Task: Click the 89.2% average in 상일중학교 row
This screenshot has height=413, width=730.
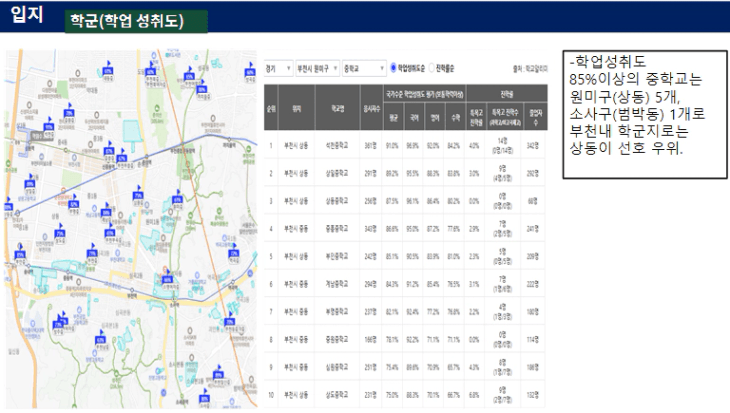Action: (x=392, y=173)
